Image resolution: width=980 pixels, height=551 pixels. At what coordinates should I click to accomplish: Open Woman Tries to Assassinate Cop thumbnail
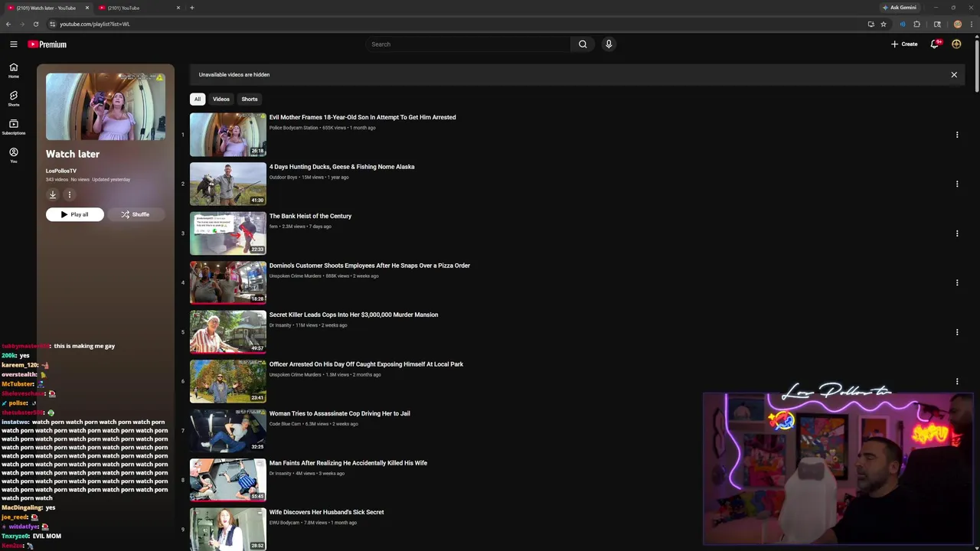coord(228,431)
